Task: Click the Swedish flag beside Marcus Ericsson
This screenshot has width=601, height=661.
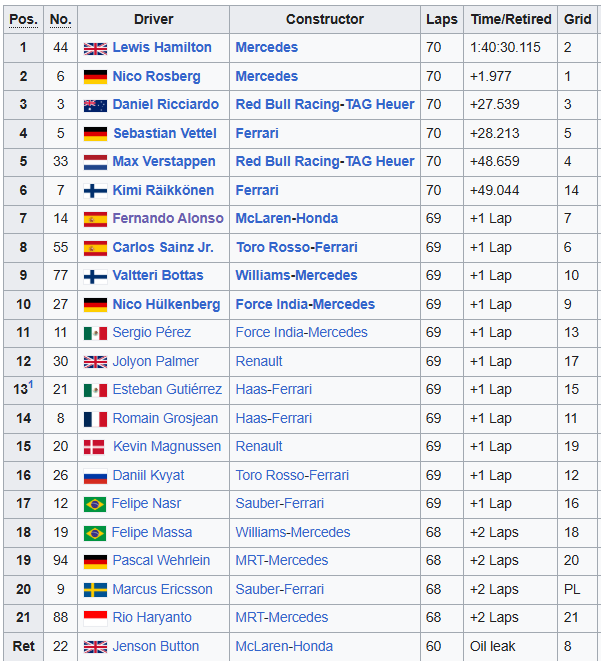Action: coord(95,590)
